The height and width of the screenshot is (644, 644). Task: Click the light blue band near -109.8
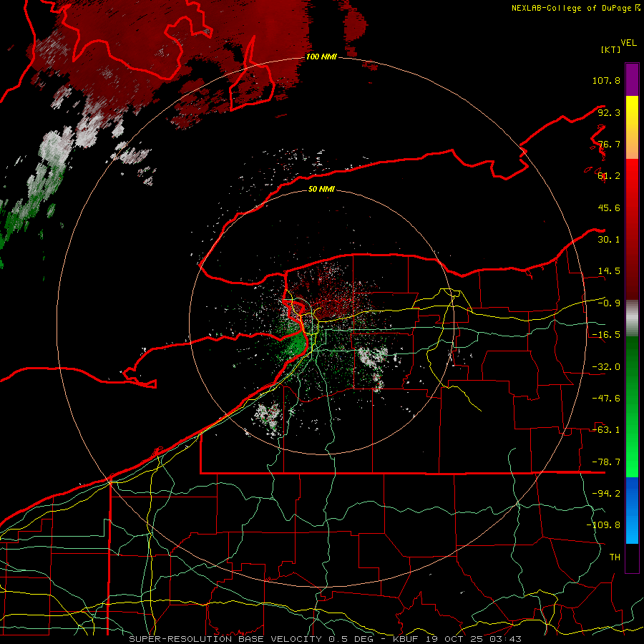click(x=632, y=528)
